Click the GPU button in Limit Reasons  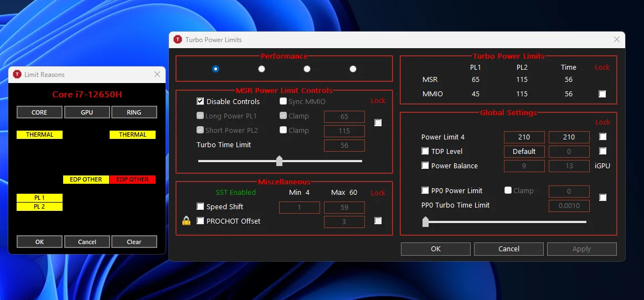pyautogui.click(x=87, y=112)
